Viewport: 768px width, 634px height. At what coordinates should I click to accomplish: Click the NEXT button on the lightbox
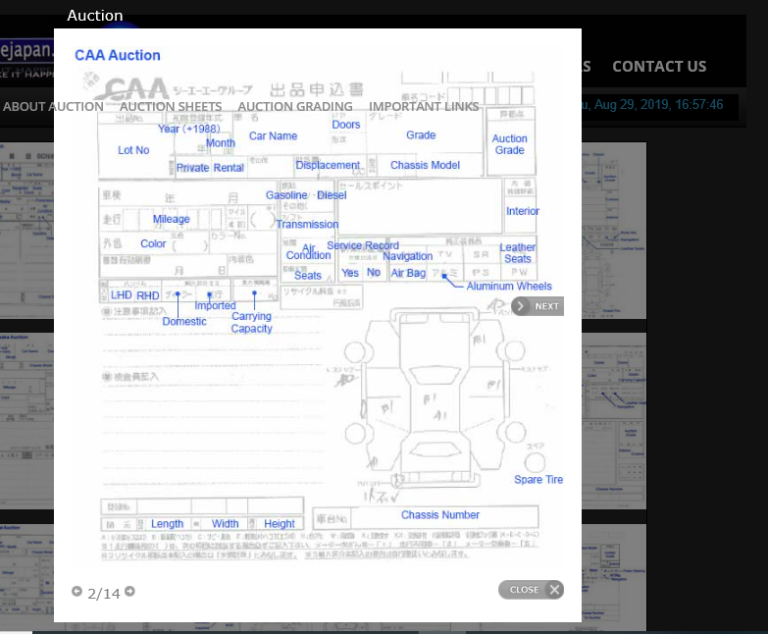(537, 306)
